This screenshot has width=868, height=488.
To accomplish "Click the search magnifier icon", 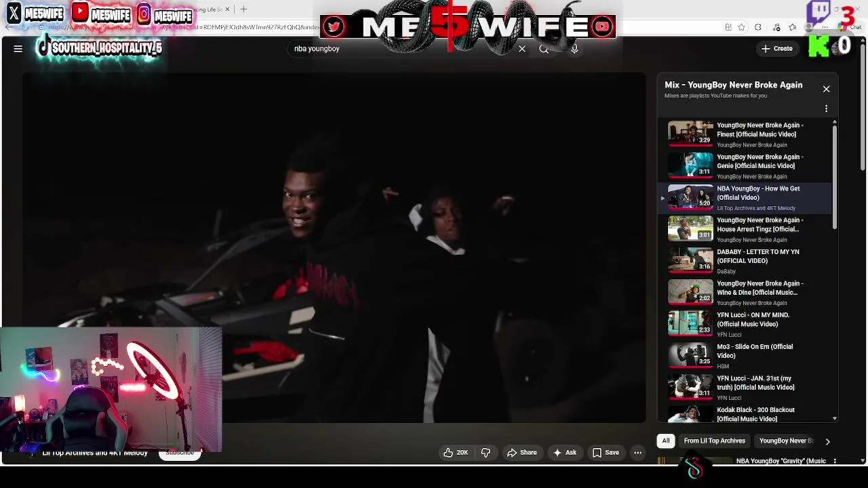I will (544, 49).
